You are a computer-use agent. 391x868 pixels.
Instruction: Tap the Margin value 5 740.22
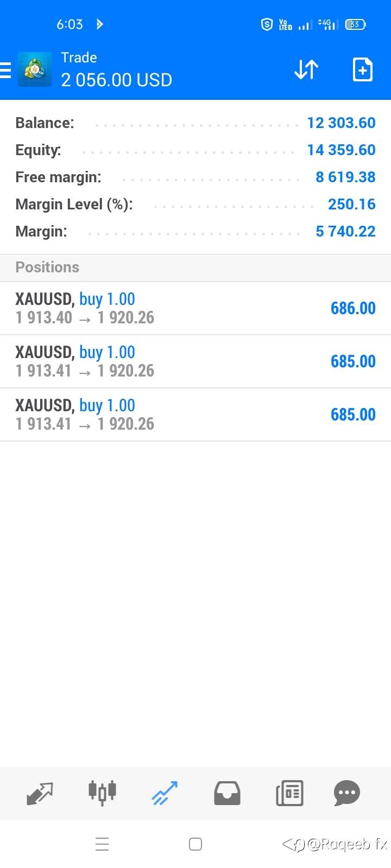(x=345, y=231)
